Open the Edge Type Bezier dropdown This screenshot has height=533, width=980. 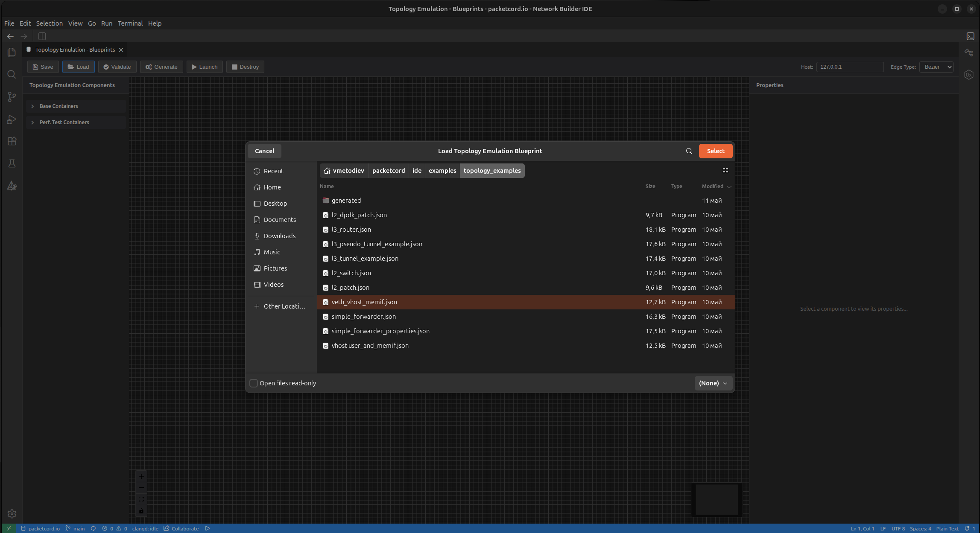[x=936, y=67]
